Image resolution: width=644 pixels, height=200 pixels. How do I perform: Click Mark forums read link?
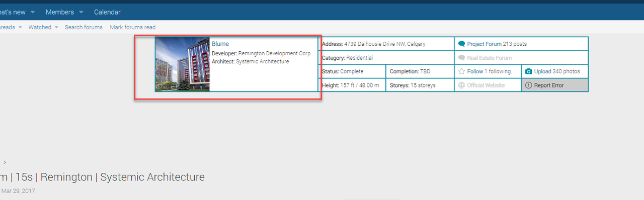pyautogui.click(x=133, y=27)
